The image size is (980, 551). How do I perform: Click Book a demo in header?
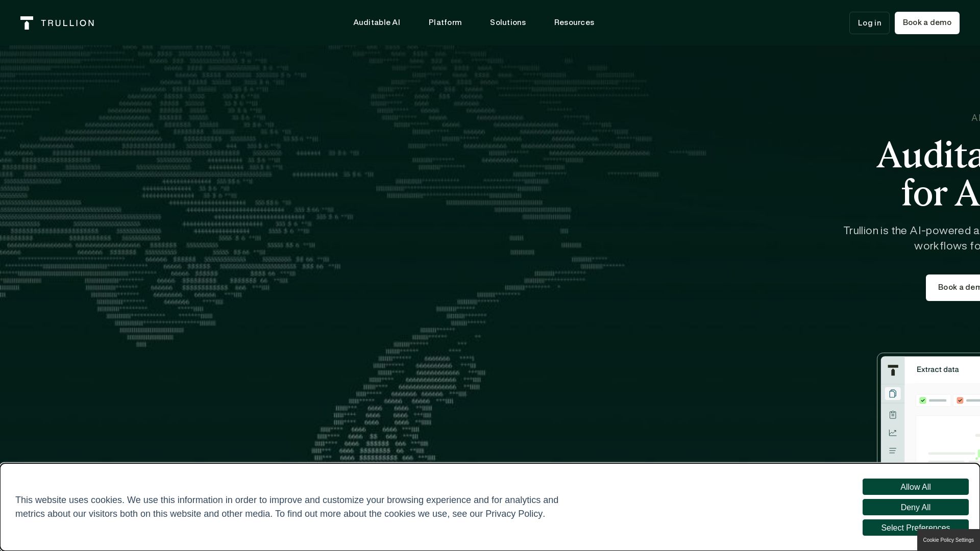point(927,23)
